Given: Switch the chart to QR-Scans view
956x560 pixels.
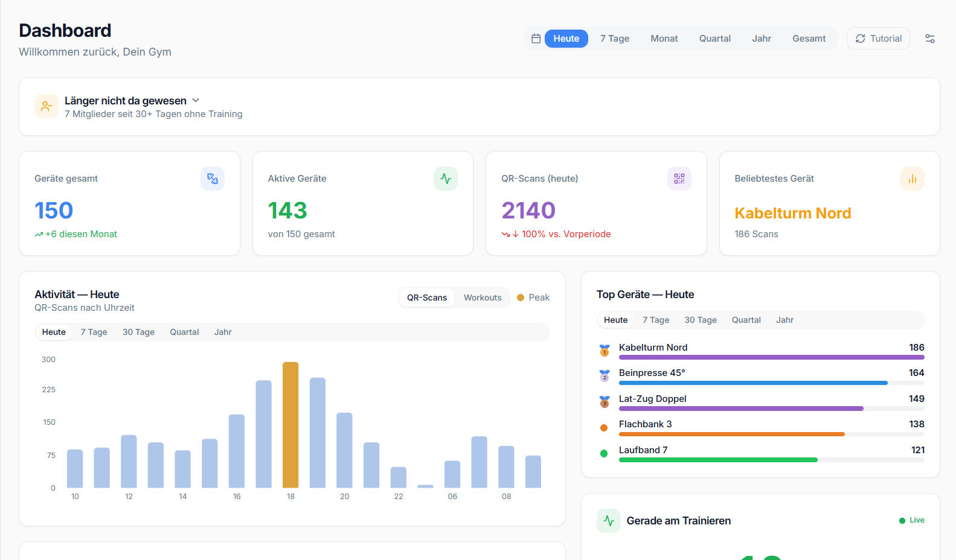Looking at the screenshot, I should click(x=427, y=297).
